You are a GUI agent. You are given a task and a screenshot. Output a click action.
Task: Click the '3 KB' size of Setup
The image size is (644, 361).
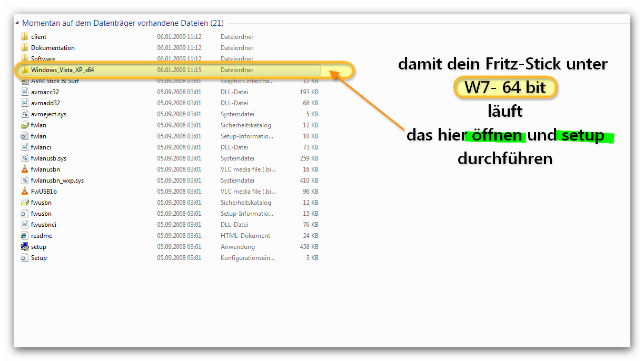(312, 258)
